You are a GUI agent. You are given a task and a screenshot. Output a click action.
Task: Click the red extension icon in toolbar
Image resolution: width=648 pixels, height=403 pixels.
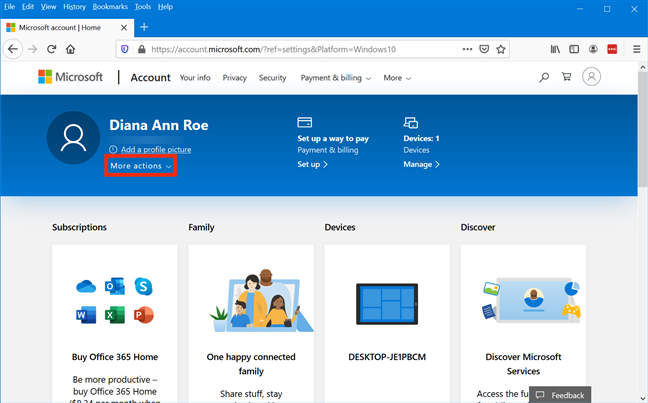point(612,49)
